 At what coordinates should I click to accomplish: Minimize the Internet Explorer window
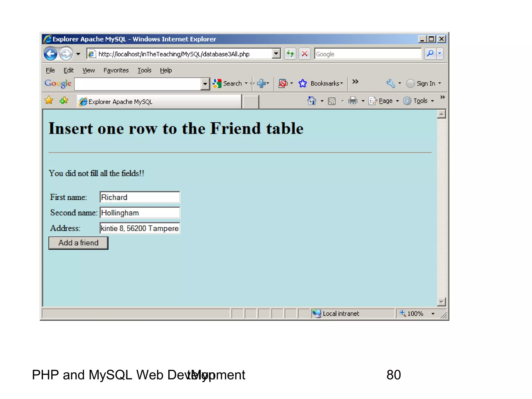coord(422,39)
